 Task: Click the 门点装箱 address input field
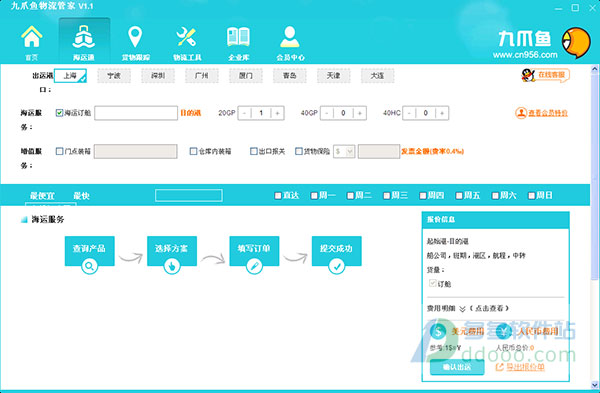tap(135, 151)
